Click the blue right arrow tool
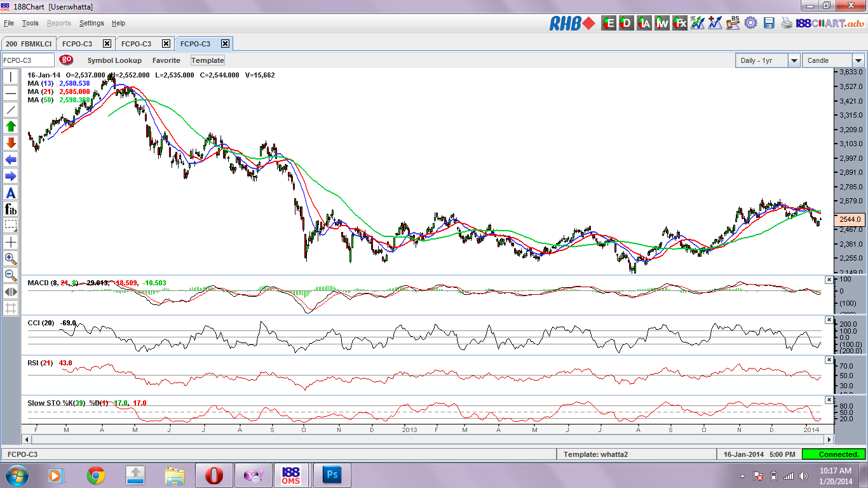 (x=11, y=176)
